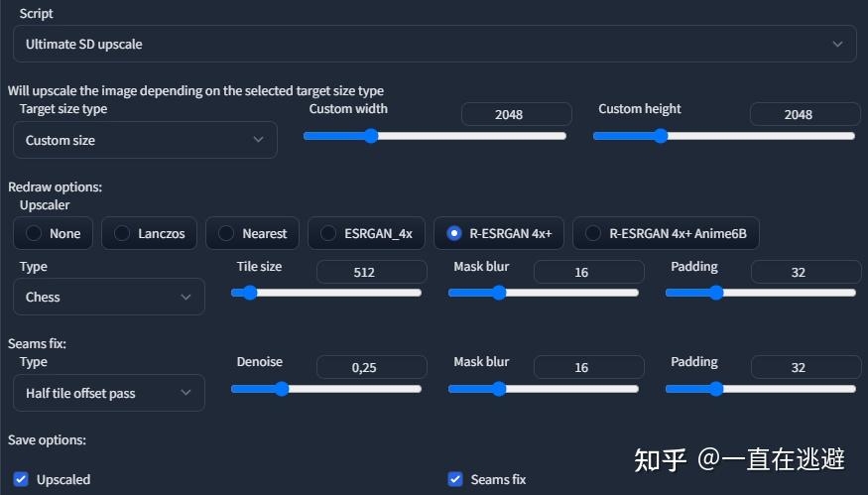Adjust the Custom height slider
Viewport: 868px width, 495px height.
[723, 136]
